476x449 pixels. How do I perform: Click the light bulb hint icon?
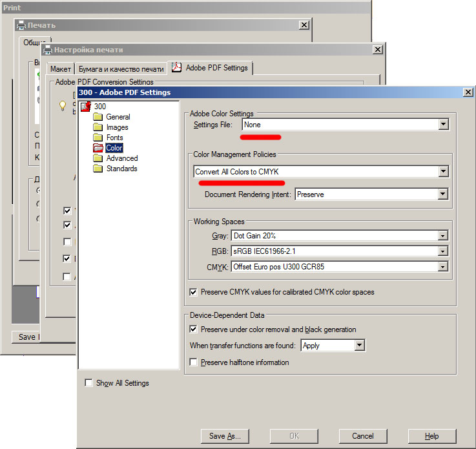coord(63,106)
